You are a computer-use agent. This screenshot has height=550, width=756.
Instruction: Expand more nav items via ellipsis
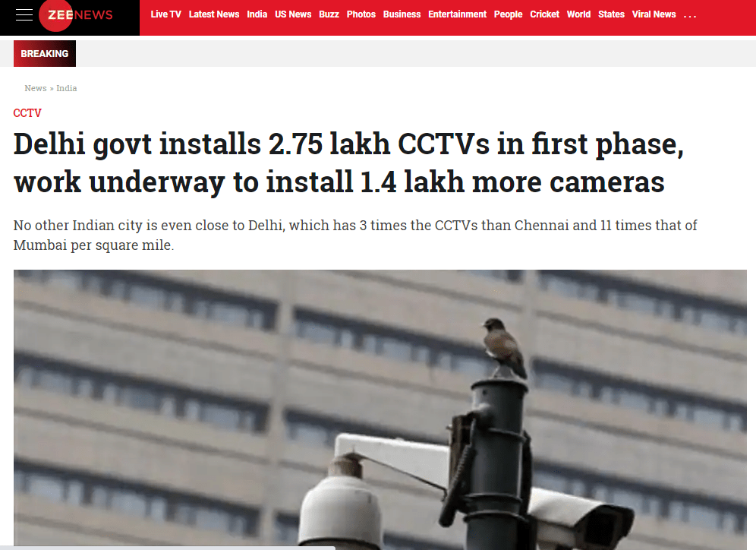click(690, 15)
